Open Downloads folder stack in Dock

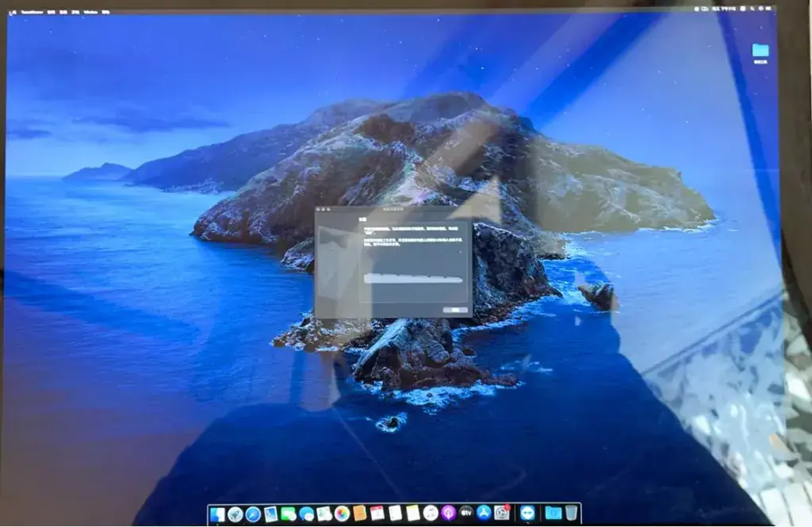tap(553, 513)
